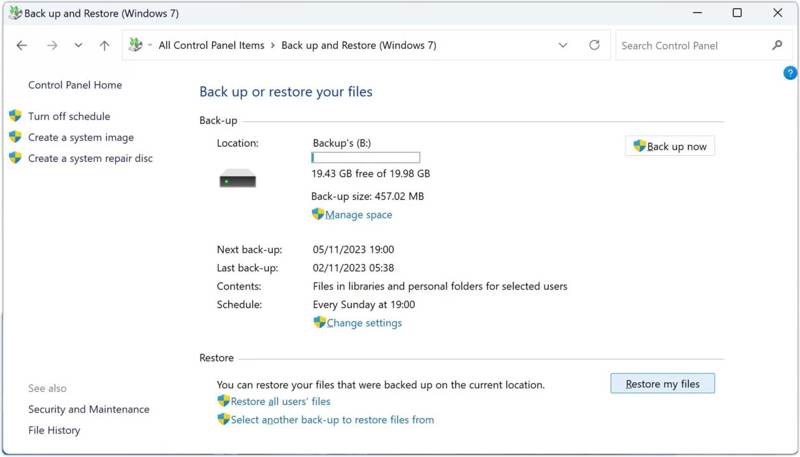The height and width of the screenshot is (457, 800).
Task: Open Change settings link
Action: point(364,323)
